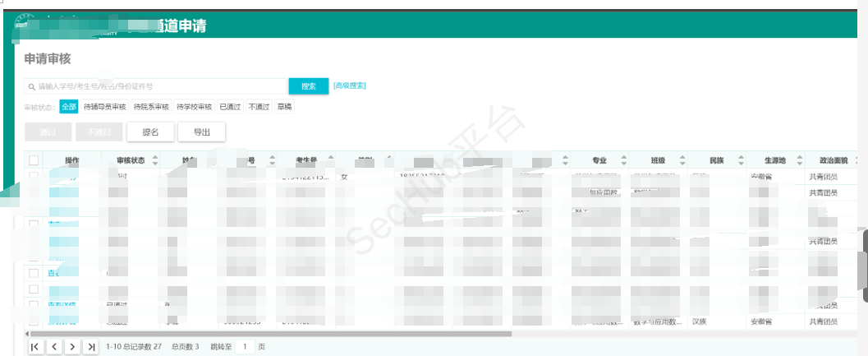Filter by 待辅导员审核 status
868x356 pixels.
105,107
